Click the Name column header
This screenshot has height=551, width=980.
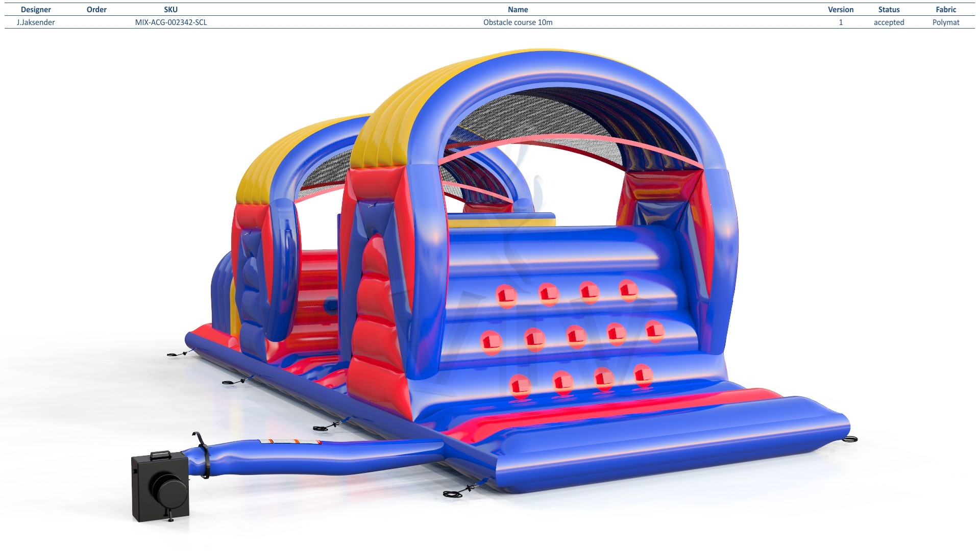click(x=518, y=10)
